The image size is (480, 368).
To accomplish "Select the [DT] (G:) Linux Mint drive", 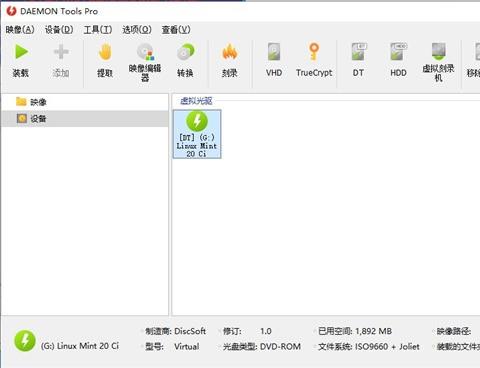I will pos(197,134).
